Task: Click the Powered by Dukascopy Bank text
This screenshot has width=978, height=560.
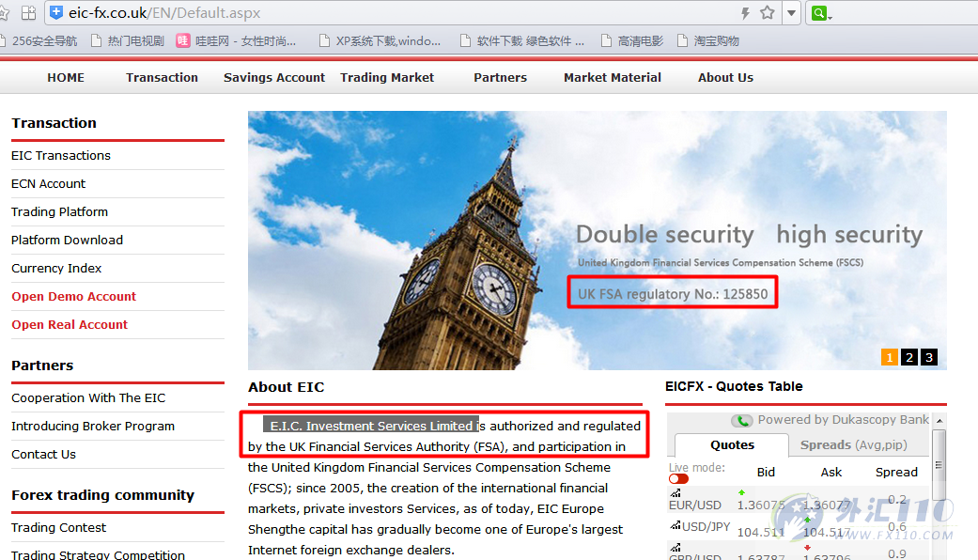Action: coord(844,420)
